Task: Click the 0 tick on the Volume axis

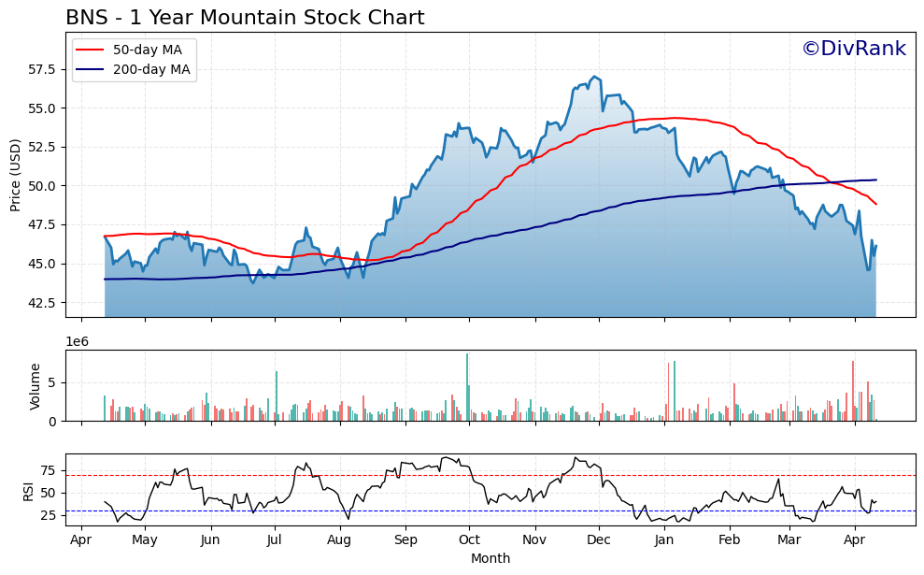Action: tap(52, 422)
